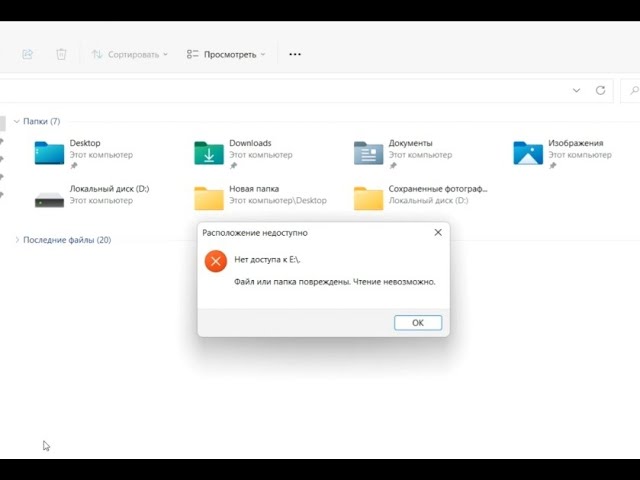Click the search magnifier icon

tap(632, 90)
